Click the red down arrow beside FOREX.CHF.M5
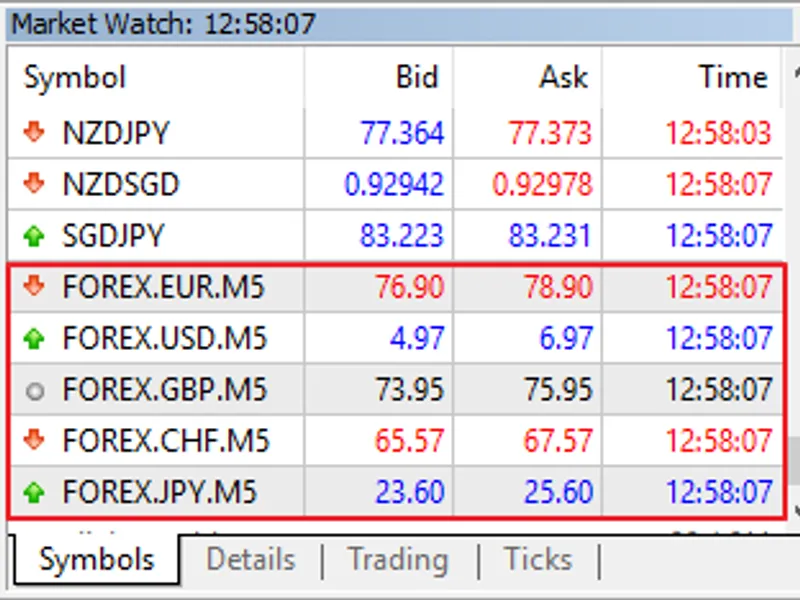The image size is (800, 600). (34, 439)
